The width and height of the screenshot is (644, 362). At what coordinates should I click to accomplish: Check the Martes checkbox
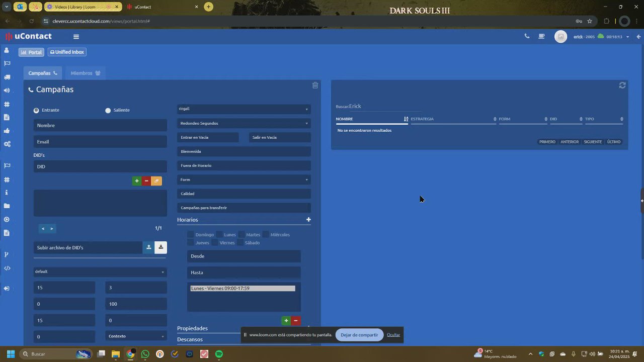point(242,234)
